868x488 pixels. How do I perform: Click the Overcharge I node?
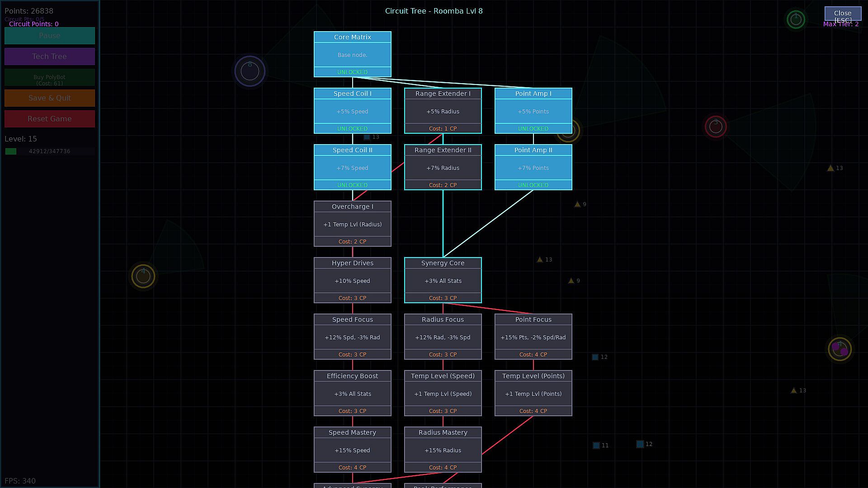click(353, 224)
